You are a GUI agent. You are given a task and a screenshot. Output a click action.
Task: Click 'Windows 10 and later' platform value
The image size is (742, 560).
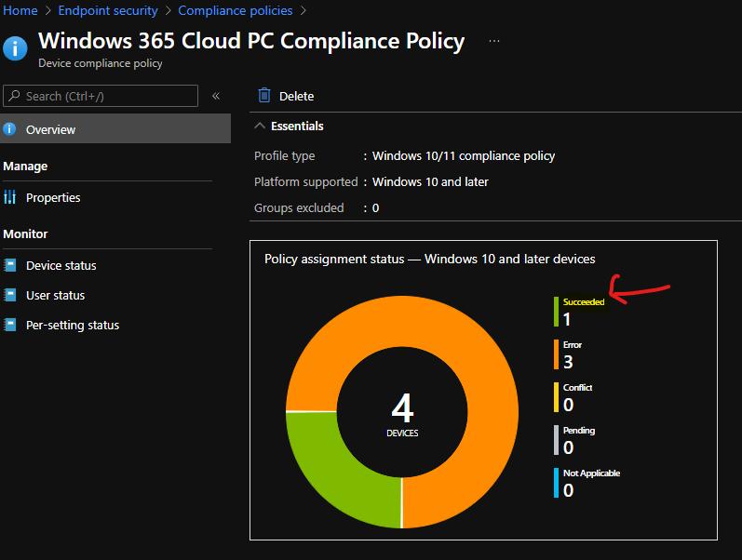click(x=430, y=182)
